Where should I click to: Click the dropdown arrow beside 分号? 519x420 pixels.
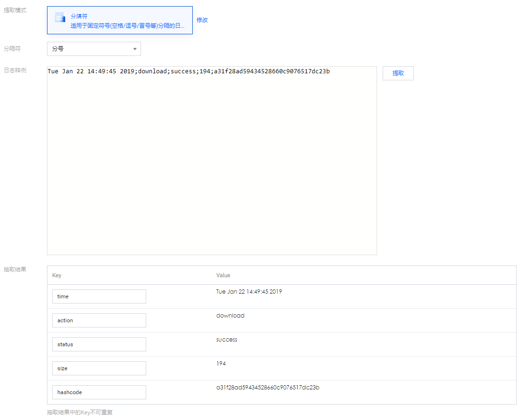coord(135,49)
